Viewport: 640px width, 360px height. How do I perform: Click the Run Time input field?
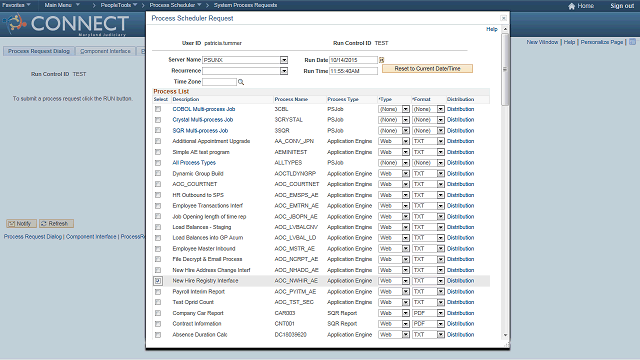pos(353,71)
